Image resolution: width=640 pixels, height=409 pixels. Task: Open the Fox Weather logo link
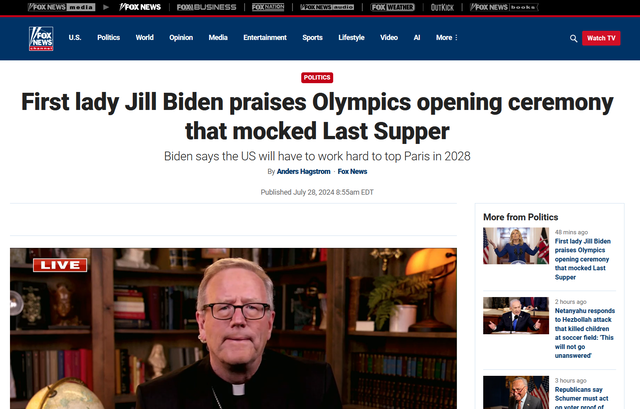pyautogui.click(x=392, y=7)
